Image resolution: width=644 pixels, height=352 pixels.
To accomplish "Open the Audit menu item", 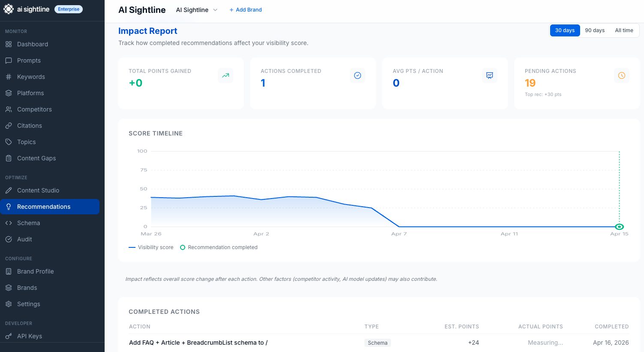I will (24, 239).
